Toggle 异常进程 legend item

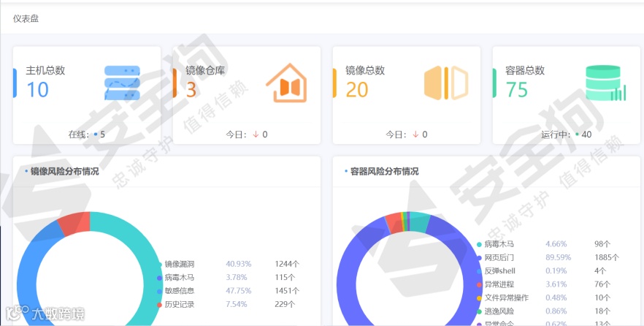tap(496, 284)
